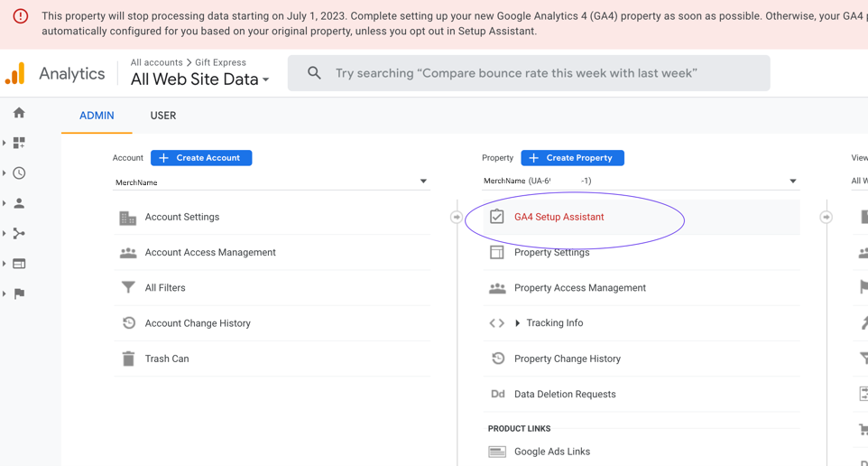
Task: Click the red alert warning icon
Action: coord(21,16)
